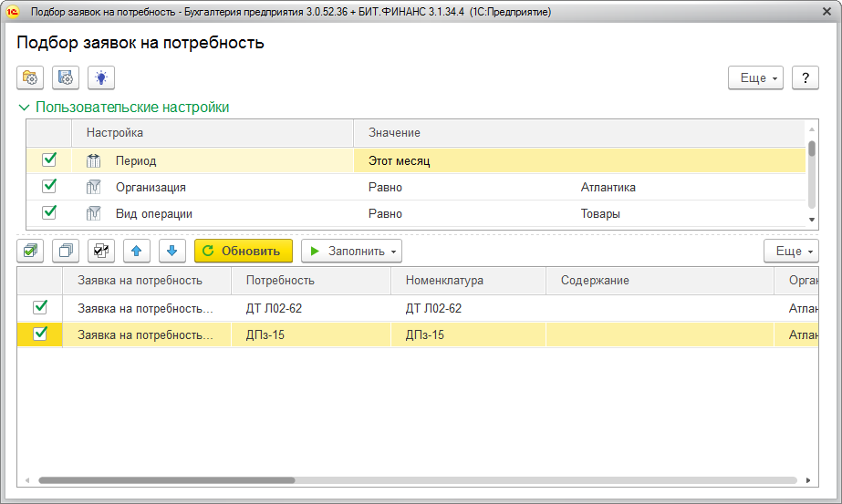Uncheck the ДТ Л02-62 row checkbox

point(40,308)
